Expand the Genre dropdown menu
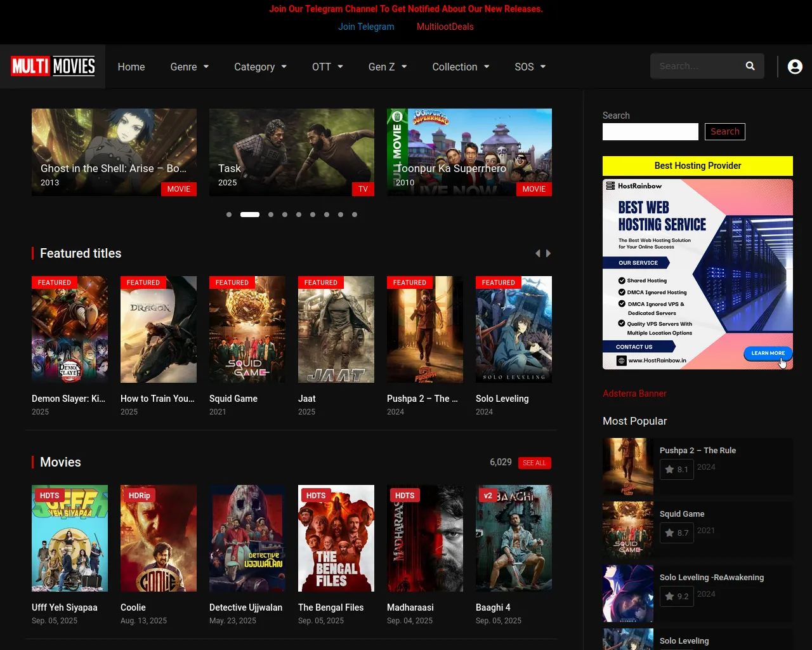Screen dimensions: 812x650 click(x=189, y=67)
